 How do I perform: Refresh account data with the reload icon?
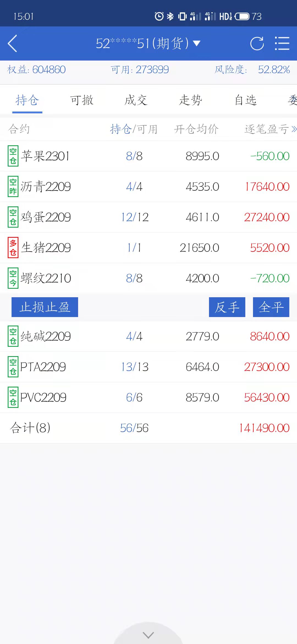257,43
